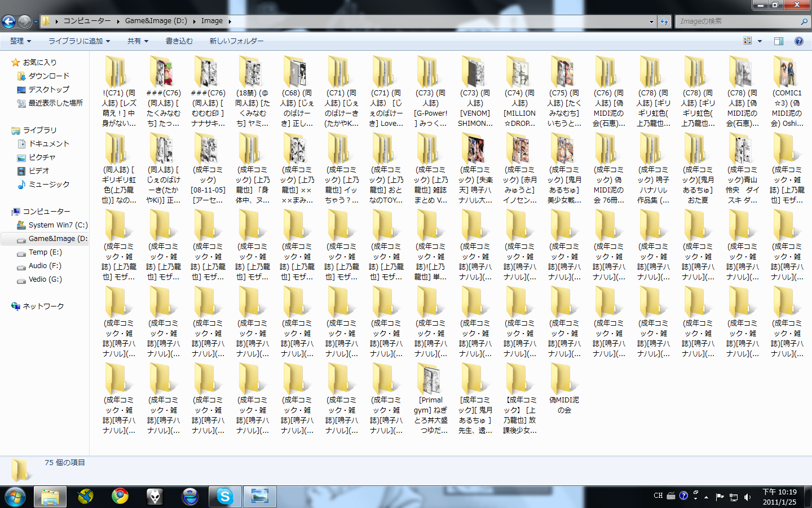The width and height of the screenshot is (812, 508).
Task: Open ライブラリに追加 menu
Action: (79, 41)
